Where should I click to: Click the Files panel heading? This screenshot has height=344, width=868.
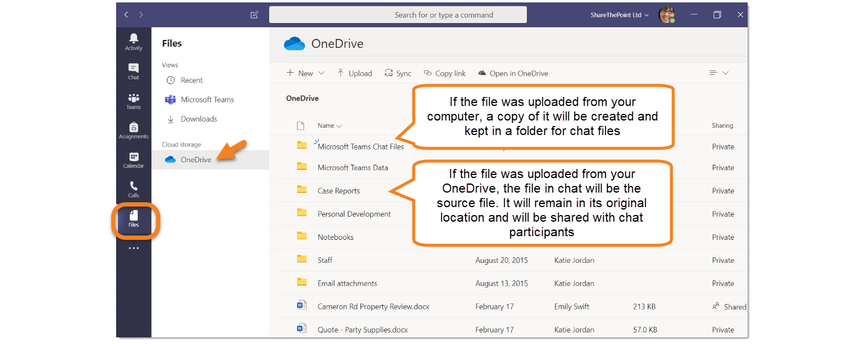pos(172,44)
